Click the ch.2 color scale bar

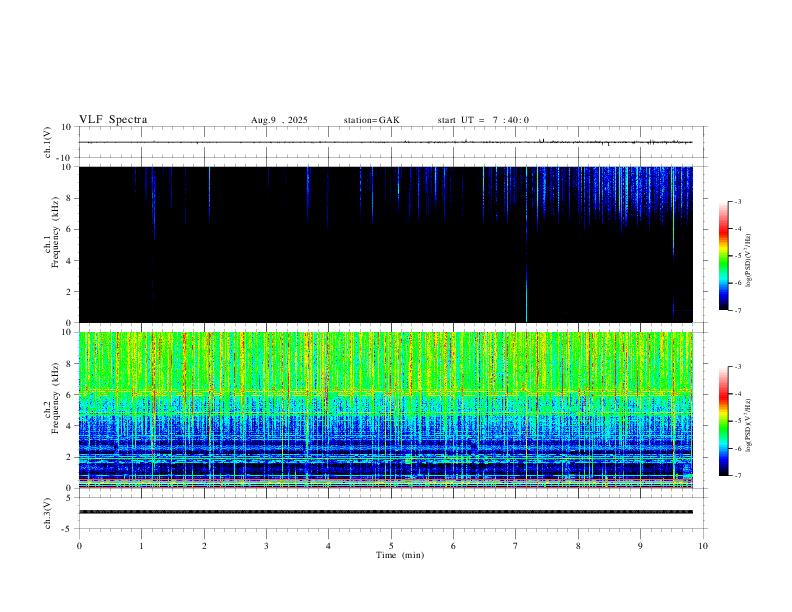tap(723, 421)
